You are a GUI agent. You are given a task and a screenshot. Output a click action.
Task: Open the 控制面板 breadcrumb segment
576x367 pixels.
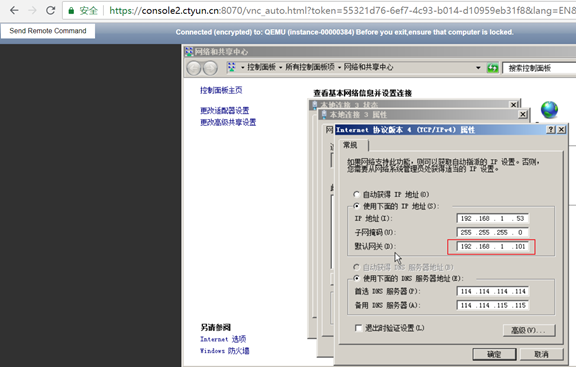pos(261,67)
